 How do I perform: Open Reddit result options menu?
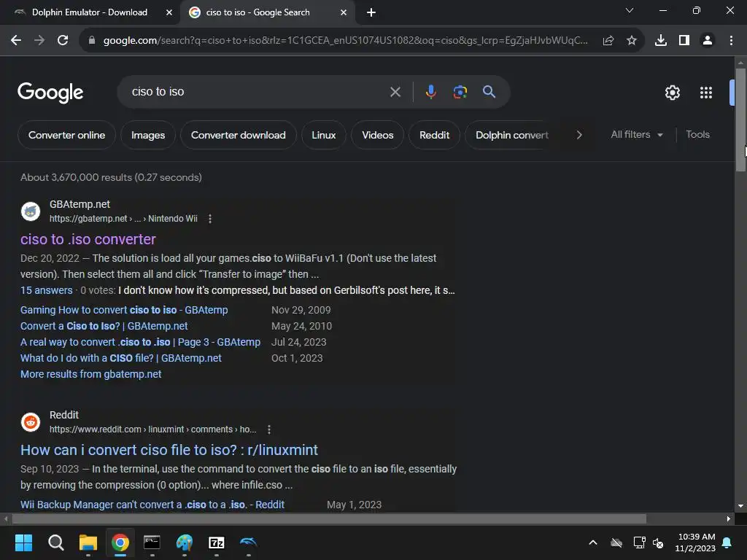click(x=269, y=429)
